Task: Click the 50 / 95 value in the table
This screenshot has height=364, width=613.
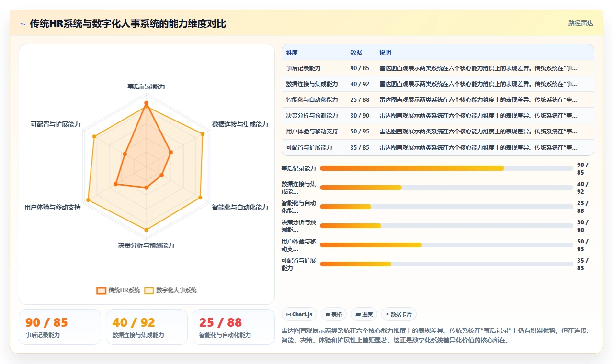Action: [x=360, y=132]
